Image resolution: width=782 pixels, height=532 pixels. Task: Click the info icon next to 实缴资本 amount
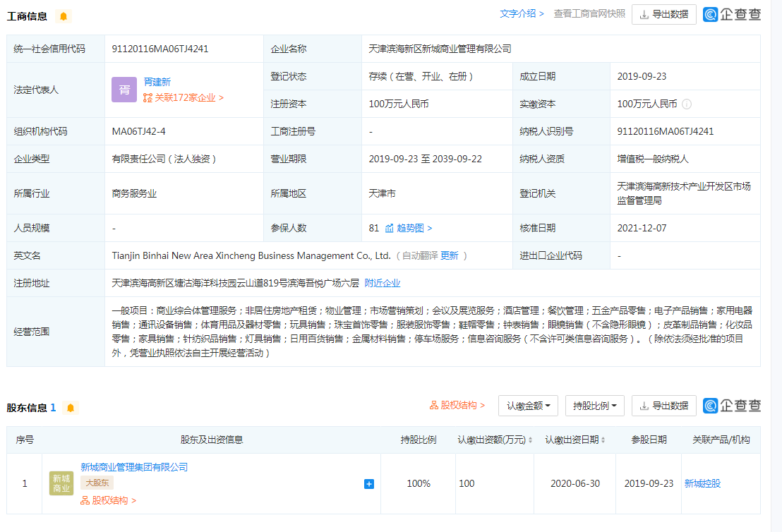(687, 104)
